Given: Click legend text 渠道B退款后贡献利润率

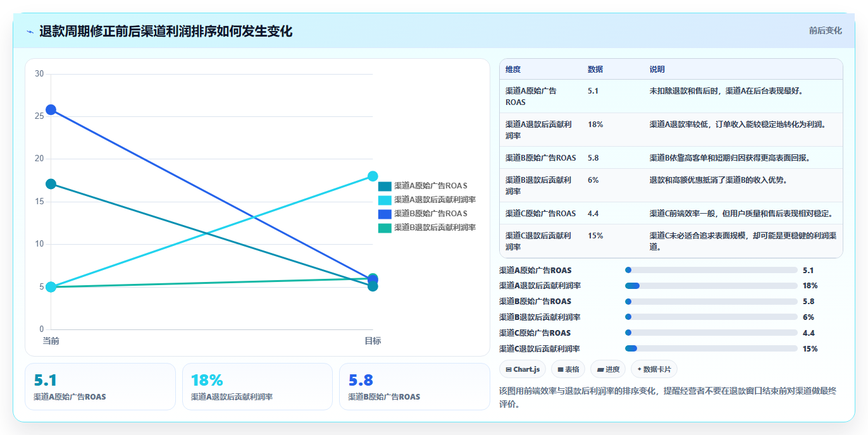Looking at the screenshot, I should [x=435, y=228].
